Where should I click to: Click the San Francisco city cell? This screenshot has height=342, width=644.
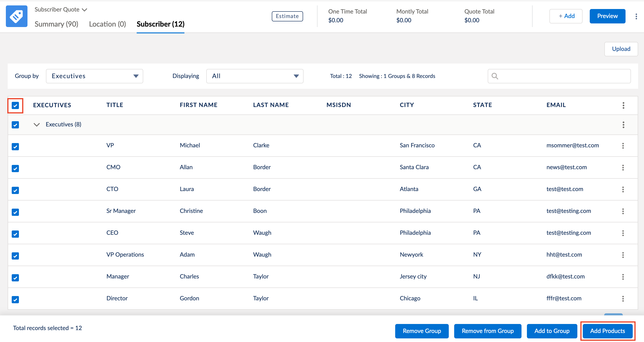(417, 145)
